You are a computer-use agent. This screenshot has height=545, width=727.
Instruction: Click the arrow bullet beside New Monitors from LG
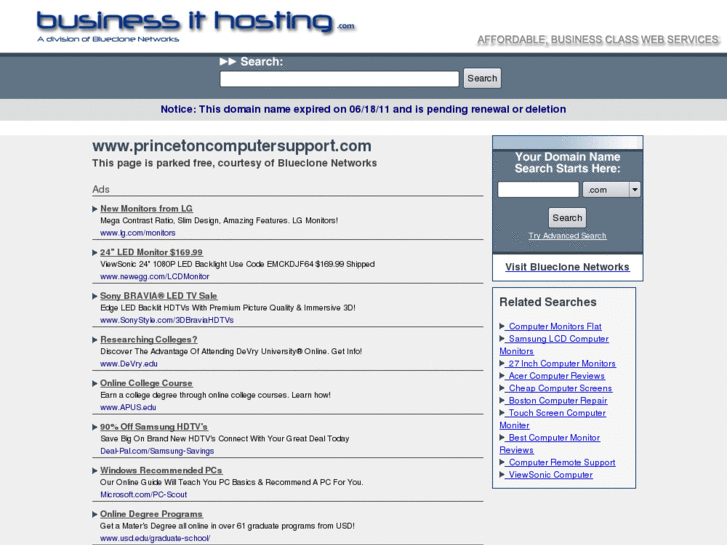(x=95, y=209)
